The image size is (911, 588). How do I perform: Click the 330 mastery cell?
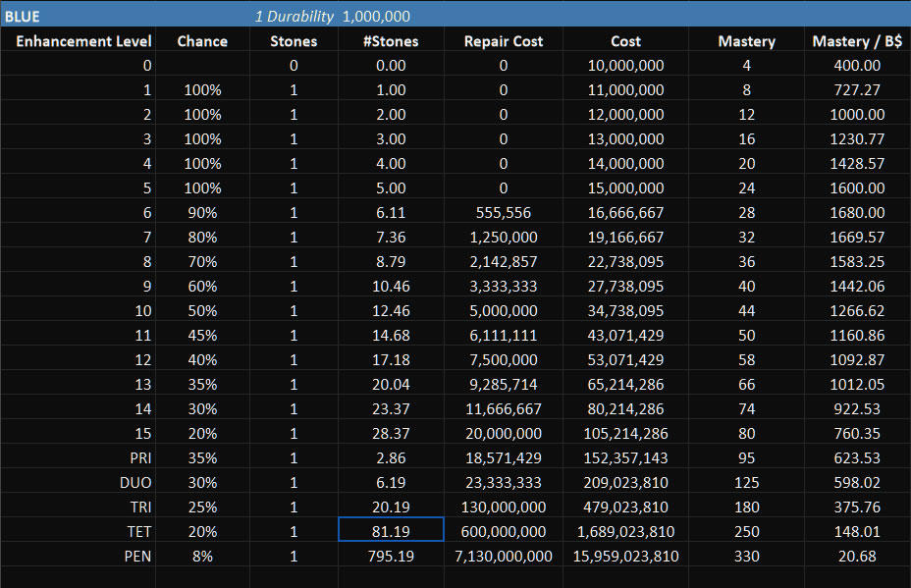[x=746, y=556]
